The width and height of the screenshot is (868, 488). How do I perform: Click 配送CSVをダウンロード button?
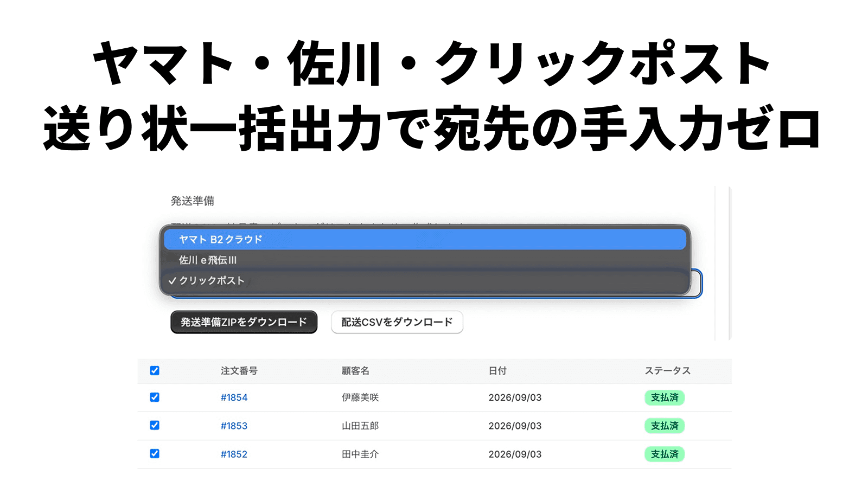[397, 322]
